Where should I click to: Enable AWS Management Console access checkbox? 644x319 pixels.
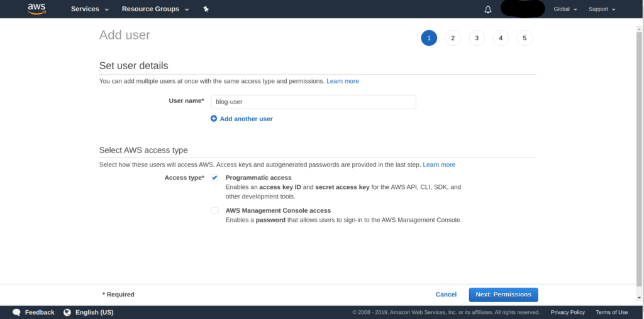pyautogui.click(x=215, y=211)
